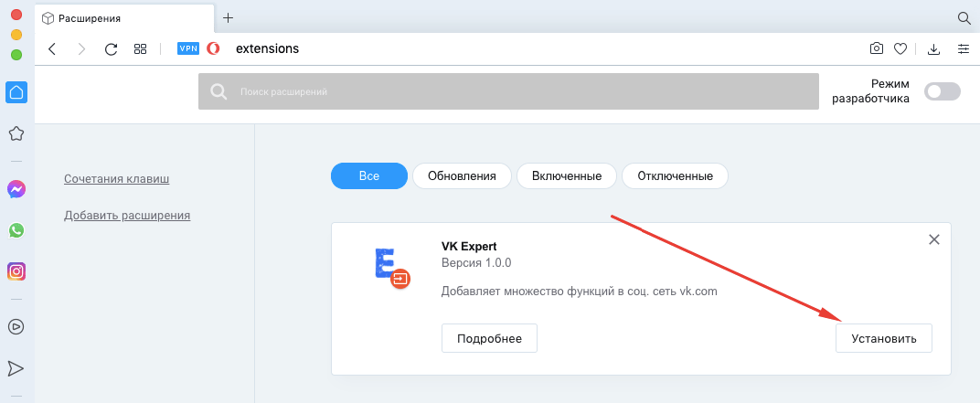Open Instagram in the sidebar
The image size is (980, 403).
click(16, 271)
